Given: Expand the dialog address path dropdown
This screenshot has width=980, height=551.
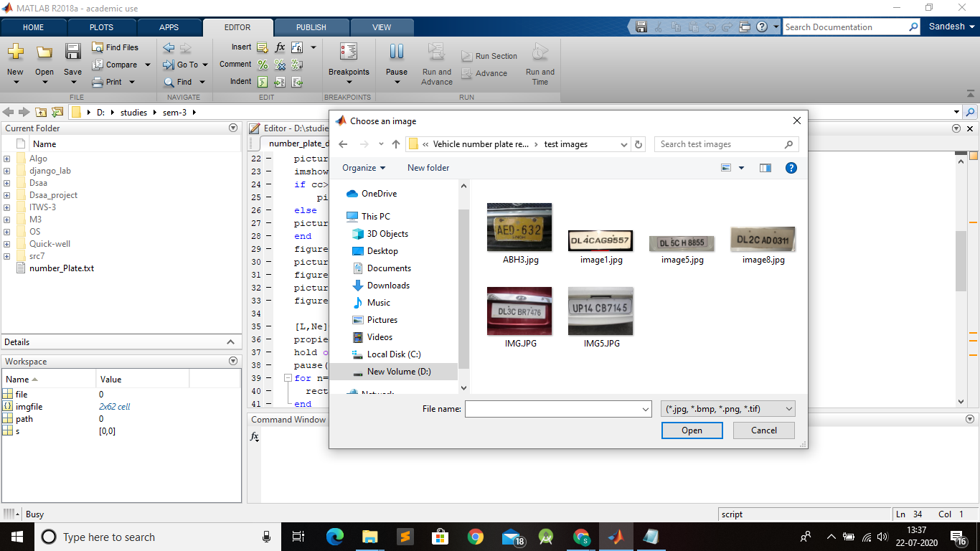Looking at the screenshot, I should coord(623,144).
